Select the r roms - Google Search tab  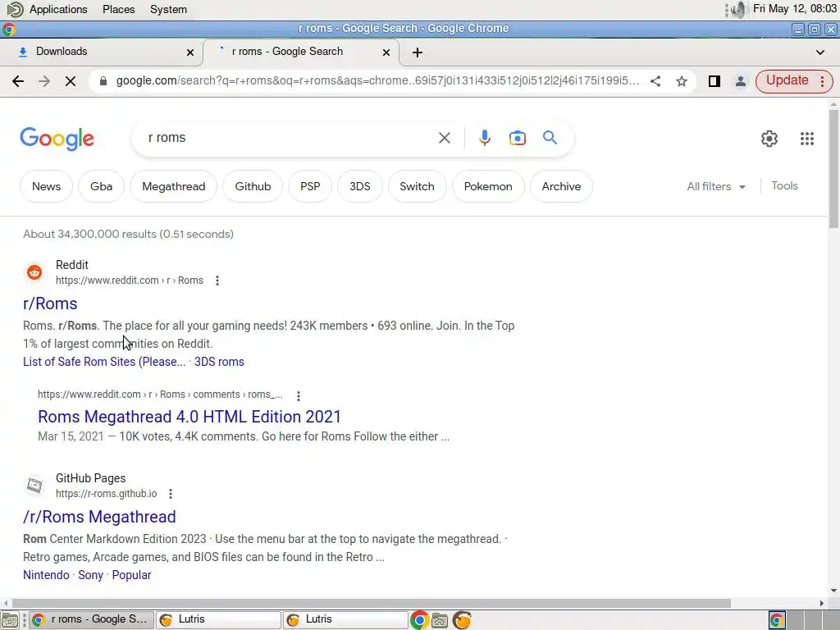click(300, 52)
